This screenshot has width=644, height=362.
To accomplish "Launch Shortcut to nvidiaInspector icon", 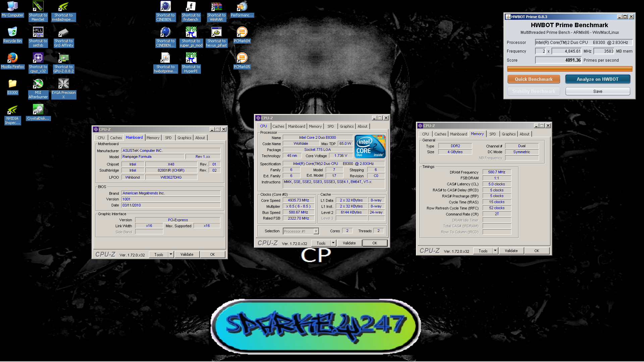I will click(63, 11).
